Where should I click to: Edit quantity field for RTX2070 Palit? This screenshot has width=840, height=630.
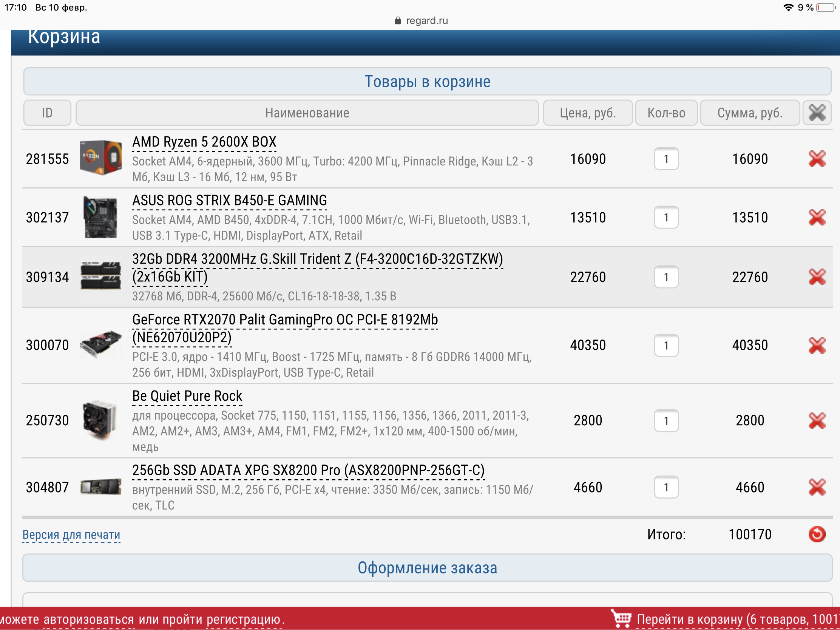point(666,345)
